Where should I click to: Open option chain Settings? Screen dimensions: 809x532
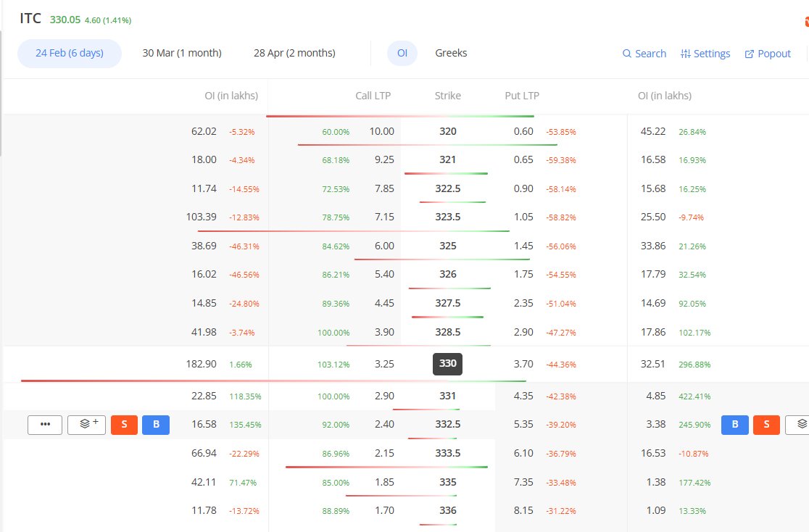pos(705,54)
